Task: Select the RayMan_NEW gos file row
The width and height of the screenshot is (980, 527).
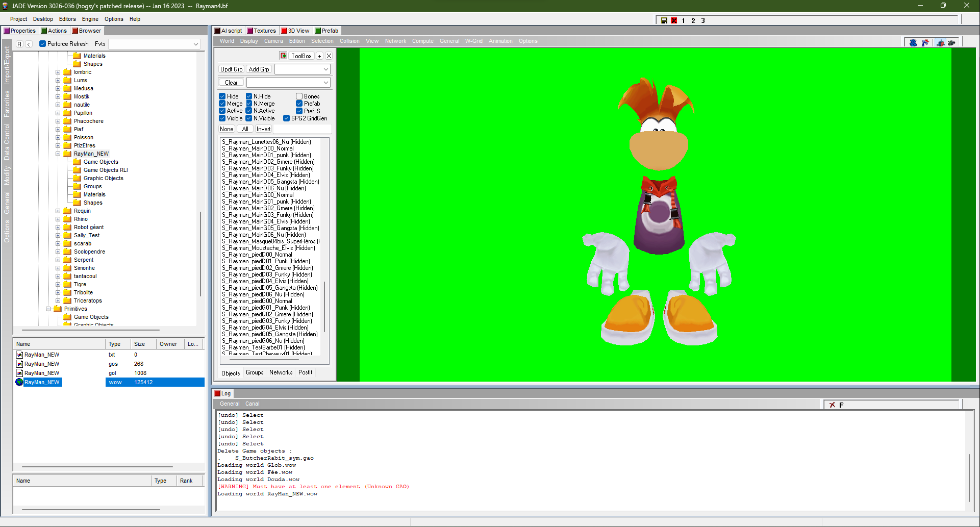Action: pyautogui.click(x=110, y=364)
